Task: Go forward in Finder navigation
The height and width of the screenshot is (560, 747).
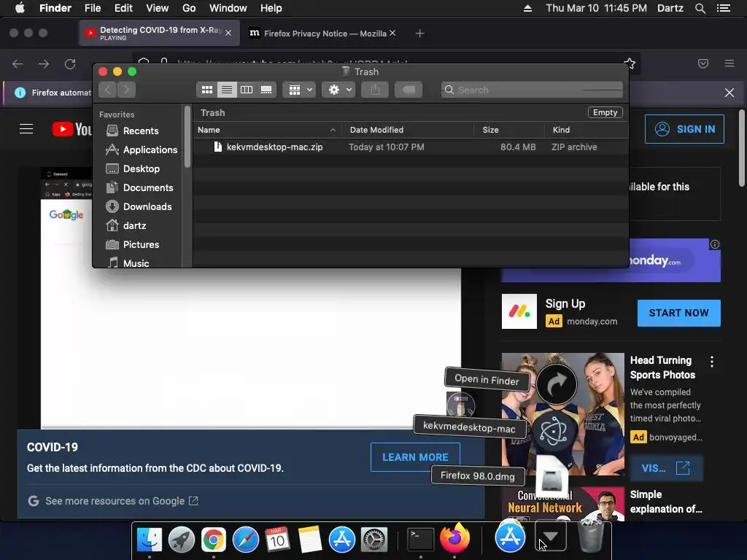Action: (126, 90)
